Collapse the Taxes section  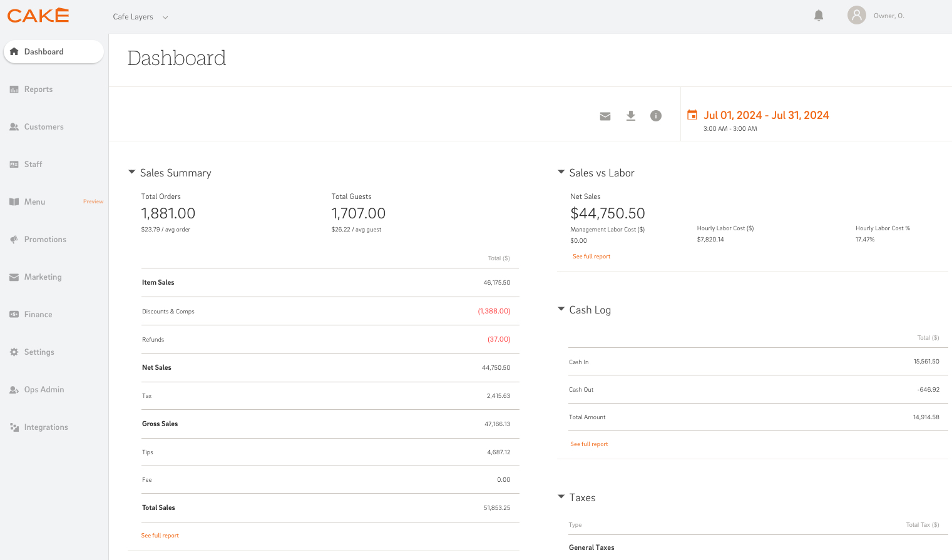[561, 497]
